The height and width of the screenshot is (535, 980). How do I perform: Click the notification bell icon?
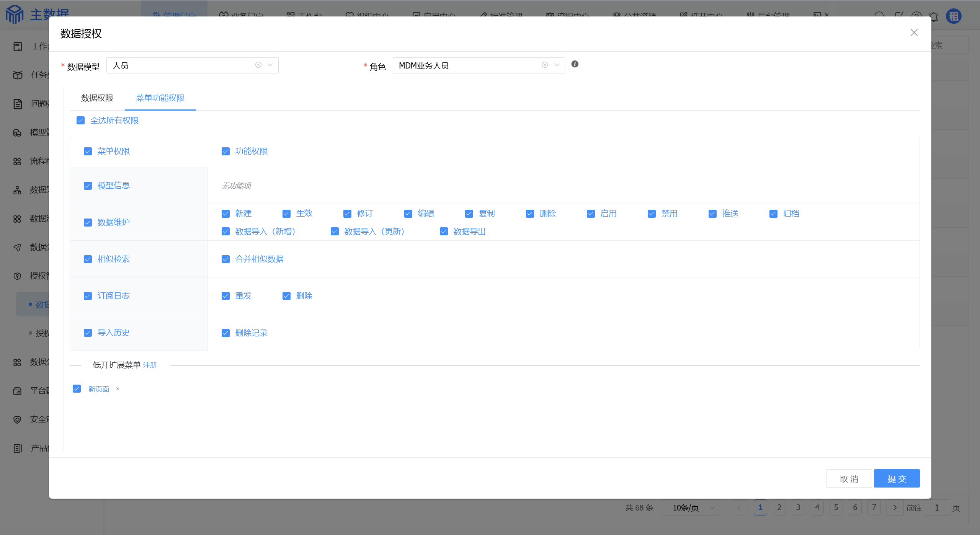click(x=934, y=16)
